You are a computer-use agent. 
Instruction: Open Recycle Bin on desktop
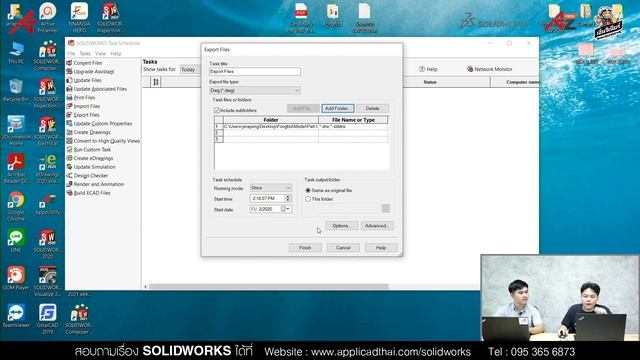(x=16, y=91)
